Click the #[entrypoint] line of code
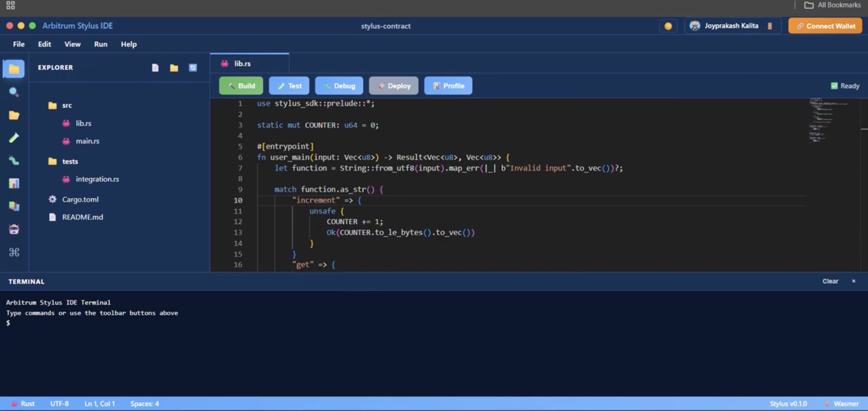868x411 pixels. (285, 147)
